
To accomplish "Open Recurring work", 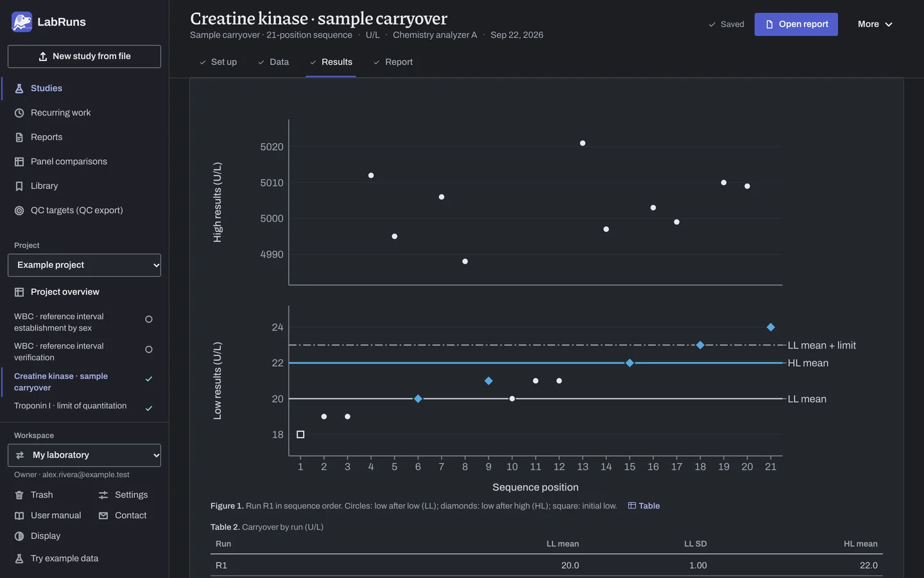I will pyautogui.click(x=85, y=113).
